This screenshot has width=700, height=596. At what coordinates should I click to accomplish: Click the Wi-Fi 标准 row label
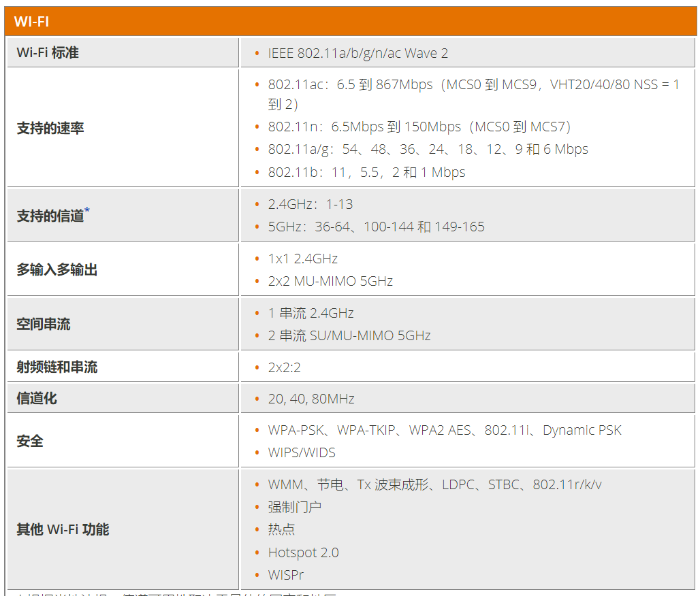coord(48,53)
